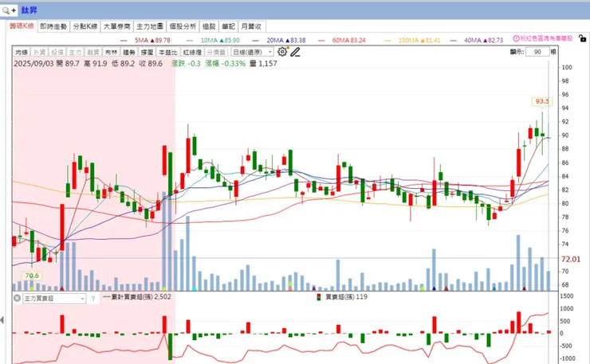Toggle the 布林 Bollinger overlay
The image size is (590, 364).
coord(111,52)
